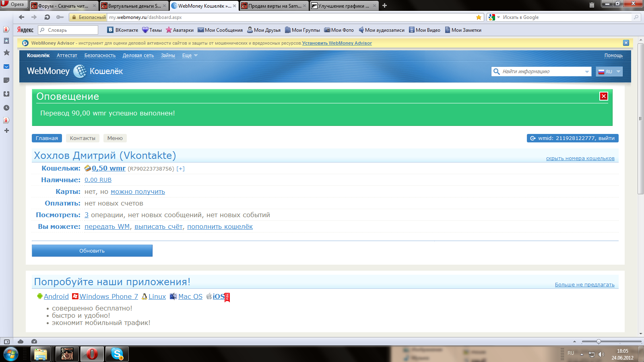Click the bookmark star in address bar
644x362 pixels.
pos(479,17)
